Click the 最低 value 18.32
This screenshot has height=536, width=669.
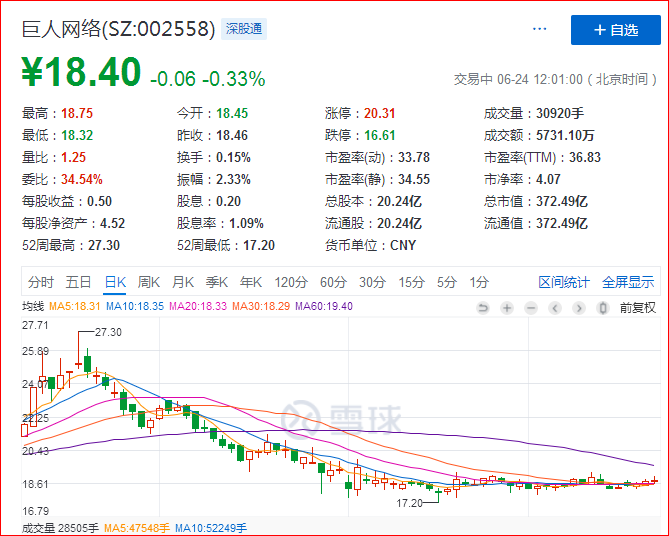pyautogui.click(x=77, y=136)
